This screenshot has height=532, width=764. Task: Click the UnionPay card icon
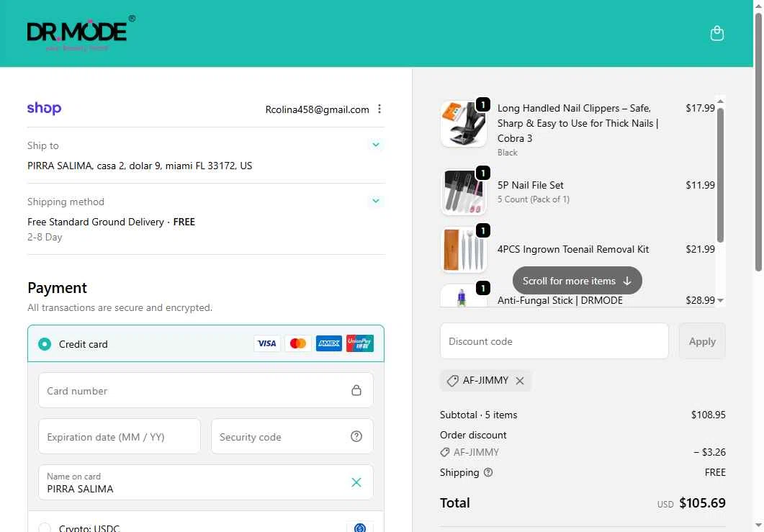coord(360,343)
